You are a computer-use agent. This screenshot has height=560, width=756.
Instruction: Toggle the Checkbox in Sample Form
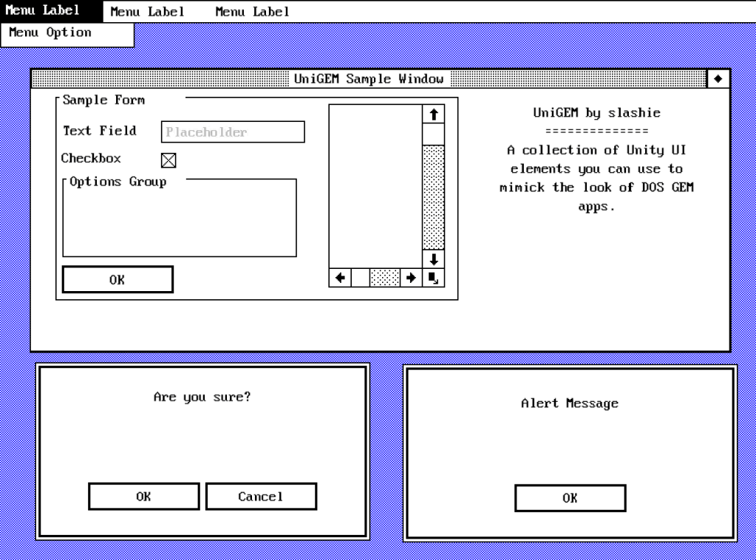click(168, 160)
